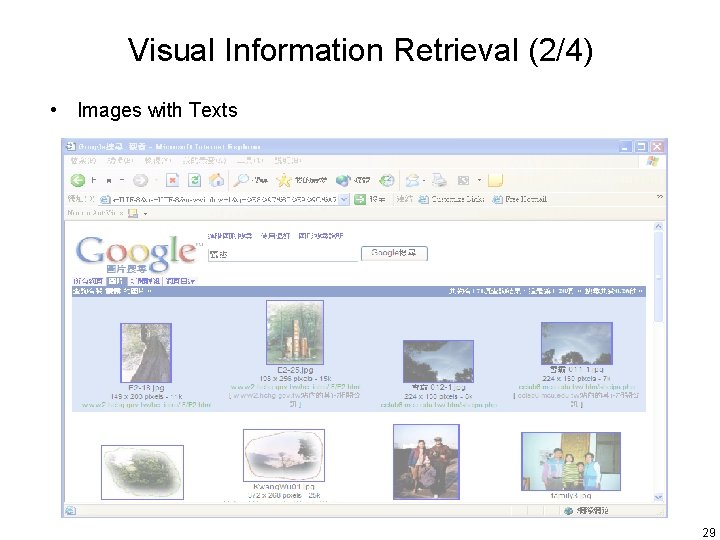Click the IE Back arrow button
Screen dimensions: 720x540
78,180
